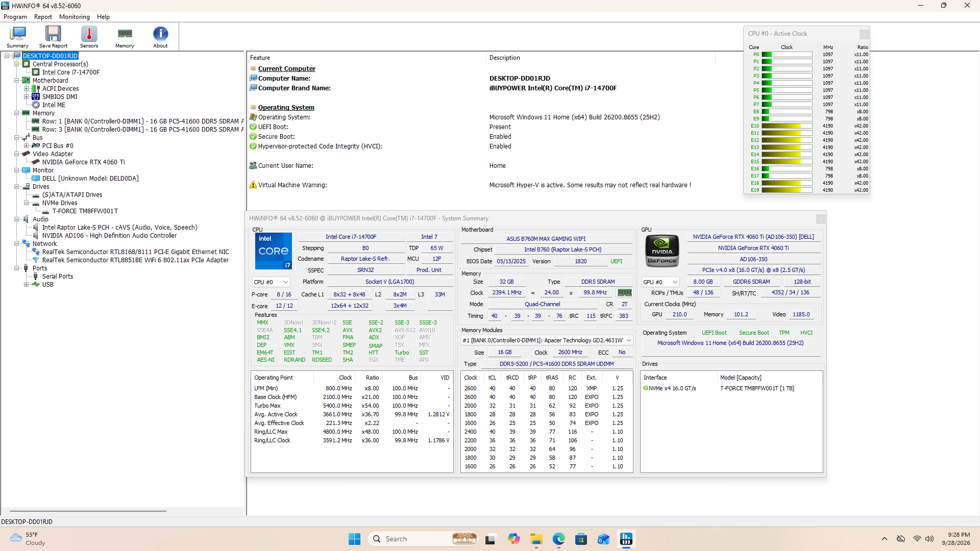
Task: Click the Intel ME gear icon
Action: pyautogui.click(x=36, y=105)
